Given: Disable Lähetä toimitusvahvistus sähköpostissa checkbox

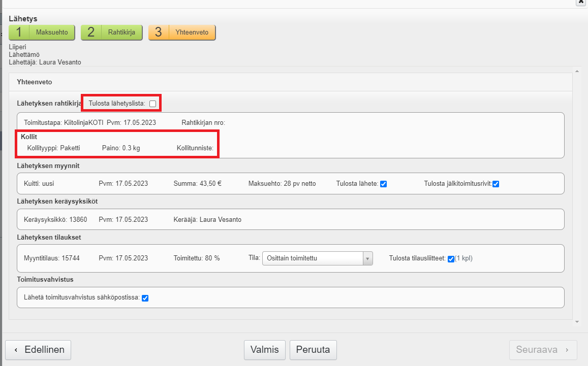Looking at the screenshot, I should pyautogui.click(x=145, y=298).
